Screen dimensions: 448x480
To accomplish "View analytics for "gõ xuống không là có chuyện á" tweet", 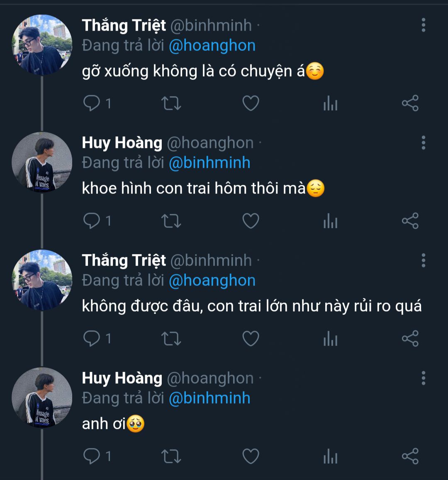I will point(330,103).
